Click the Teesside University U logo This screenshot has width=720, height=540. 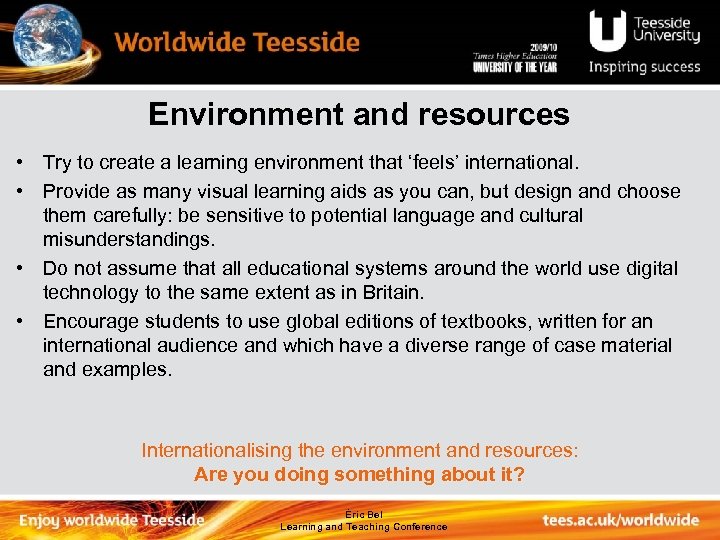(608, 31)
